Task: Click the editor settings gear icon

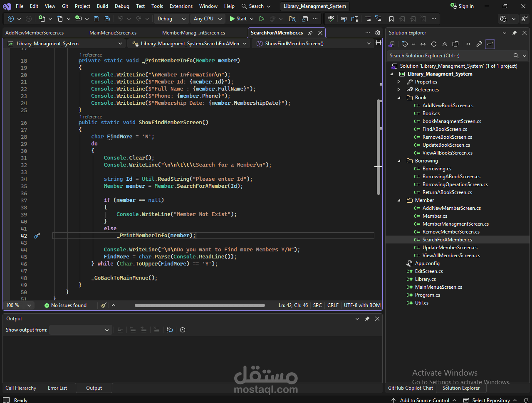Action: (378, 33)
